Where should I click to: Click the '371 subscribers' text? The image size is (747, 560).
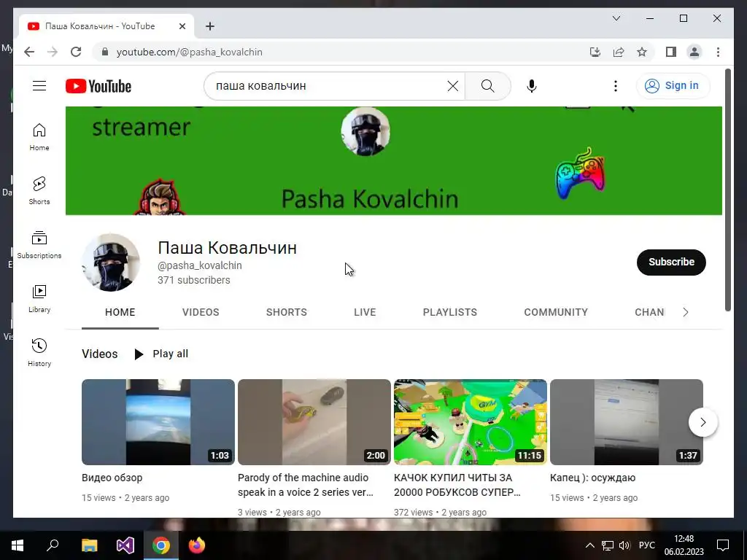pos(194,280)
